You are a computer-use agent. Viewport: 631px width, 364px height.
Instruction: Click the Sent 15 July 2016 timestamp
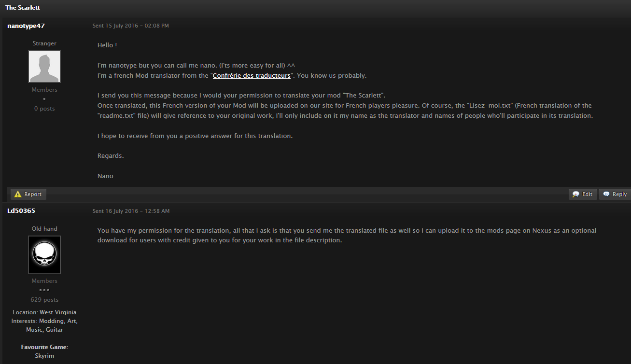131,26
